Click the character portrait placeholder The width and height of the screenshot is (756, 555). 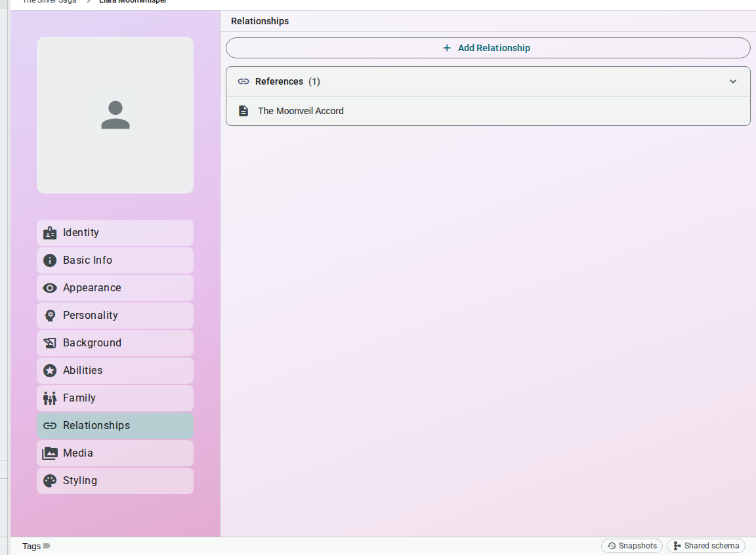coord(115,115)
